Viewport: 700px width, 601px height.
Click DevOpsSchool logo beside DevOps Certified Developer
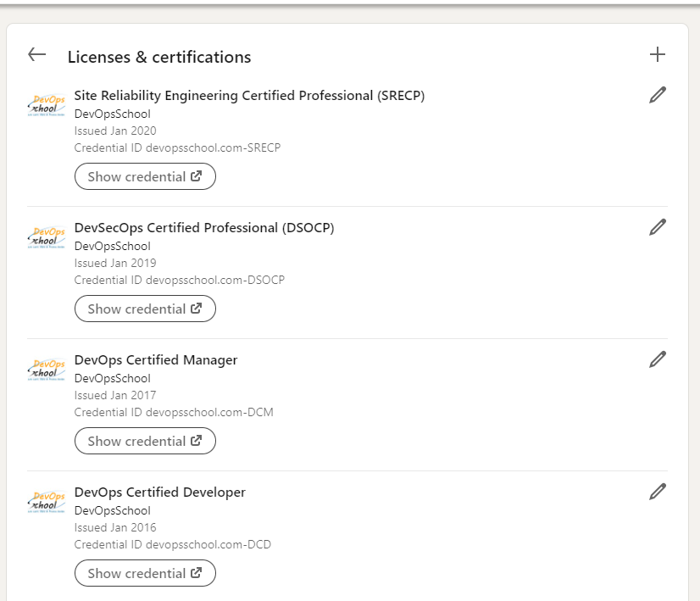pyautogui.click(x=47, y=502)
